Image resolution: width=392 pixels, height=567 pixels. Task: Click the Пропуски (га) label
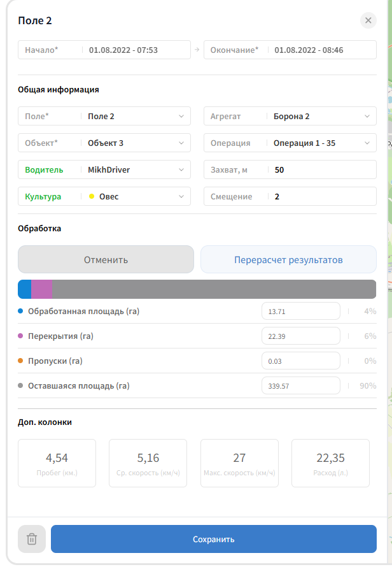[x=55, y=361]
